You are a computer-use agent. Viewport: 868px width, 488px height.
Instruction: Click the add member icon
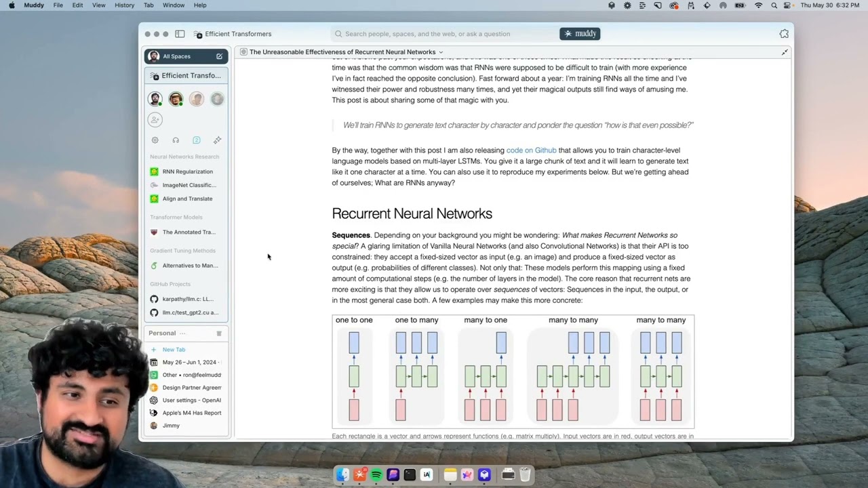[155, 120]
